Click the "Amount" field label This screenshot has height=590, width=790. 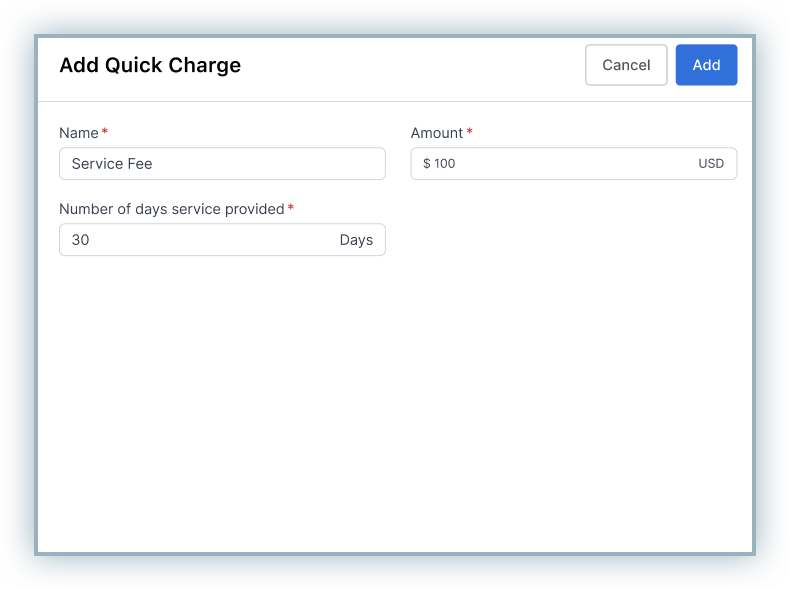click(437, 133)
